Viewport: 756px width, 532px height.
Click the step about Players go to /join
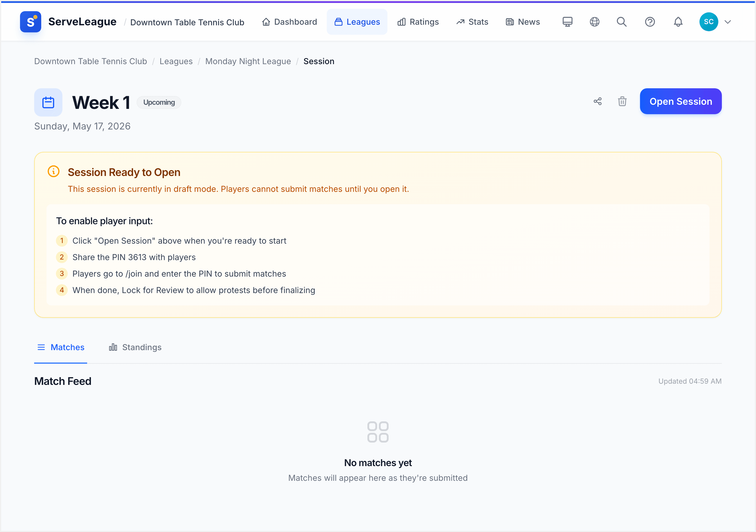pos(179,274)
